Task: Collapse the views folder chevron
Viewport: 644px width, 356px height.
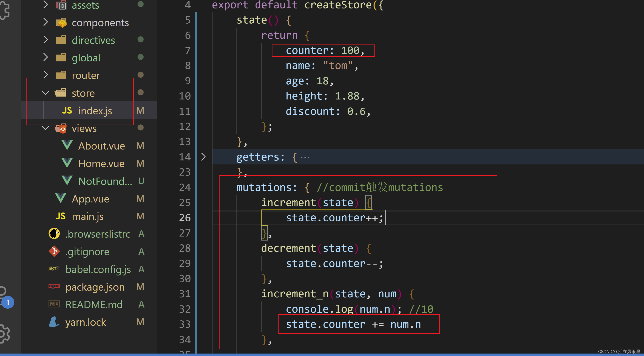Action: click(45, 128)
